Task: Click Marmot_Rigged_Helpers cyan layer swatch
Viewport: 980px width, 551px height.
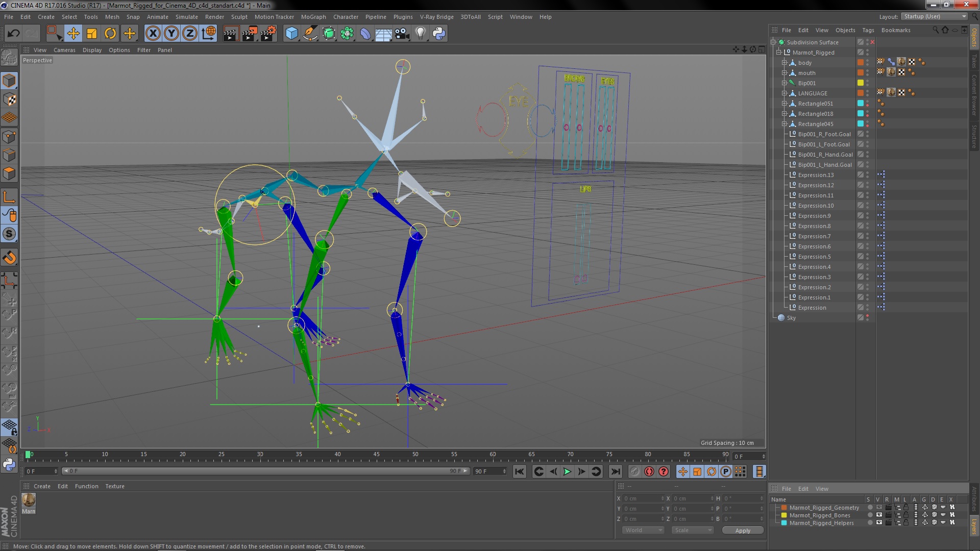Action: coord(784,523)
